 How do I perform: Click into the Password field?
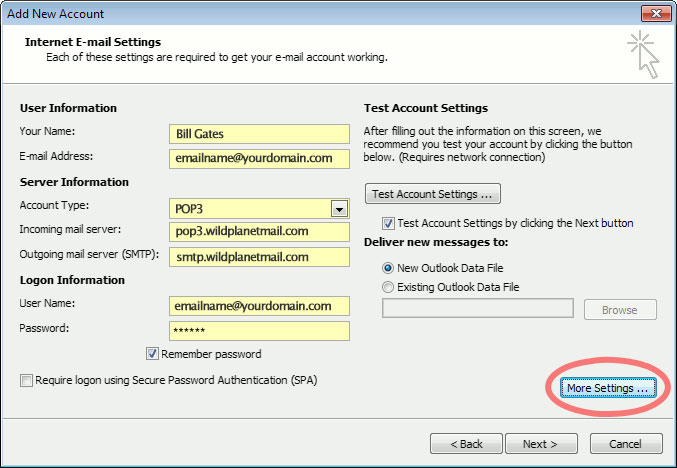coord(259,330)
